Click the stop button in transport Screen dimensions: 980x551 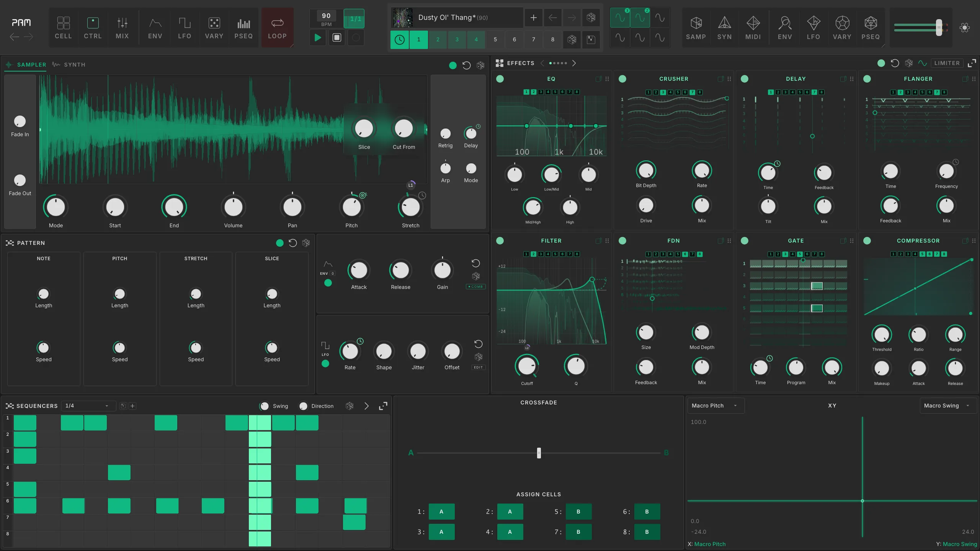(337, 37)
